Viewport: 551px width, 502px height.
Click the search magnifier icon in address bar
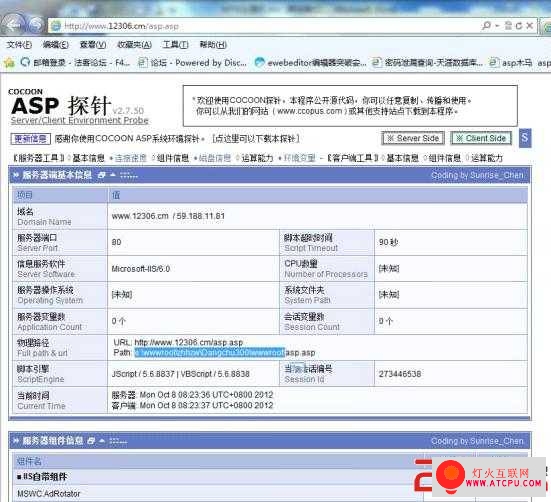486,26
